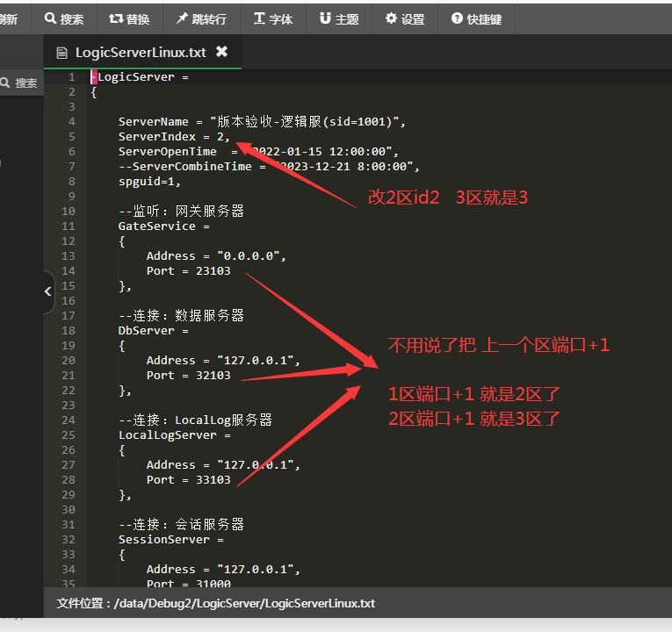This screenshot has width=672, height=632.
Task: Open the 搜索 search tool in toolbar
Action: (64, 18)
